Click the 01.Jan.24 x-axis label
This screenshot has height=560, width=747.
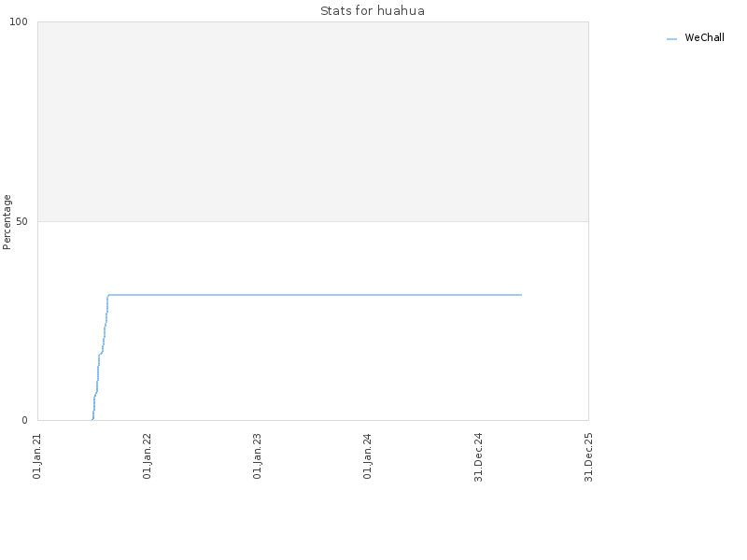pyautogui.click(x=367, y=456)
